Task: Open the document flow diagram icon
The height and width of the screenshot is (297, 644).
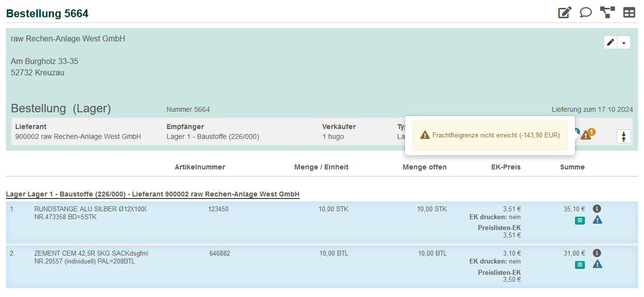Action: point(607,13)
